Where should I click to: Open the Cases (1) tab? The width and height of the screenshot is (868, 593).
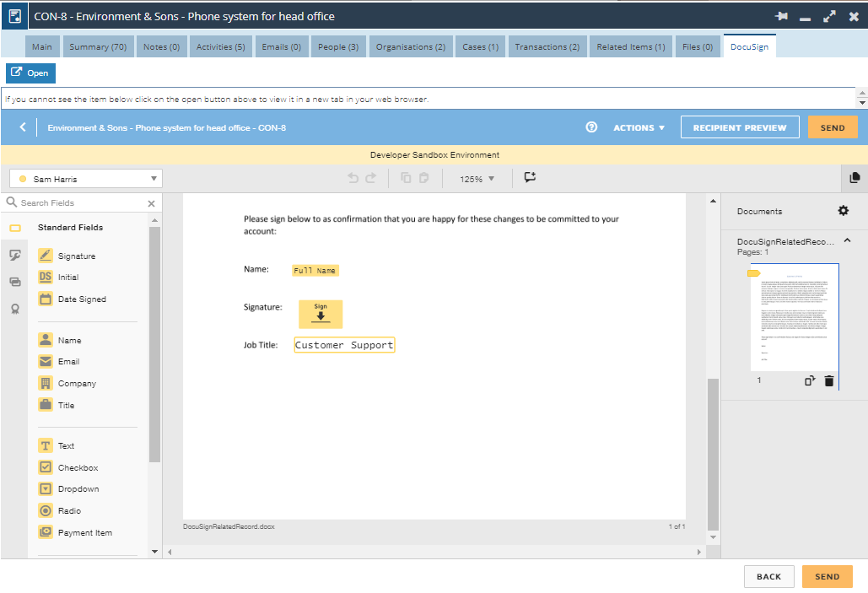click(481, 47)
